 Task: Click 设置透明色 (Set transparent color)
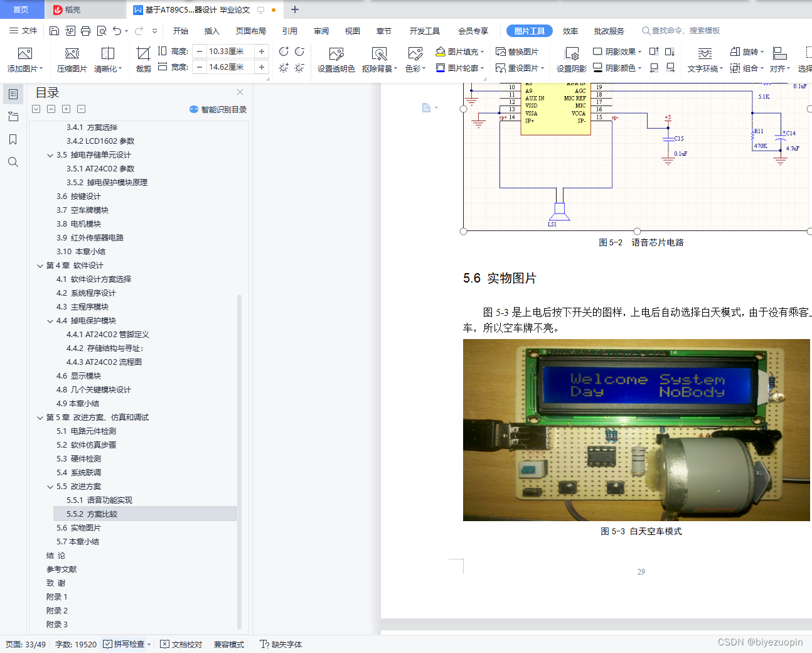pyautogui.click(x=336, y=60)
